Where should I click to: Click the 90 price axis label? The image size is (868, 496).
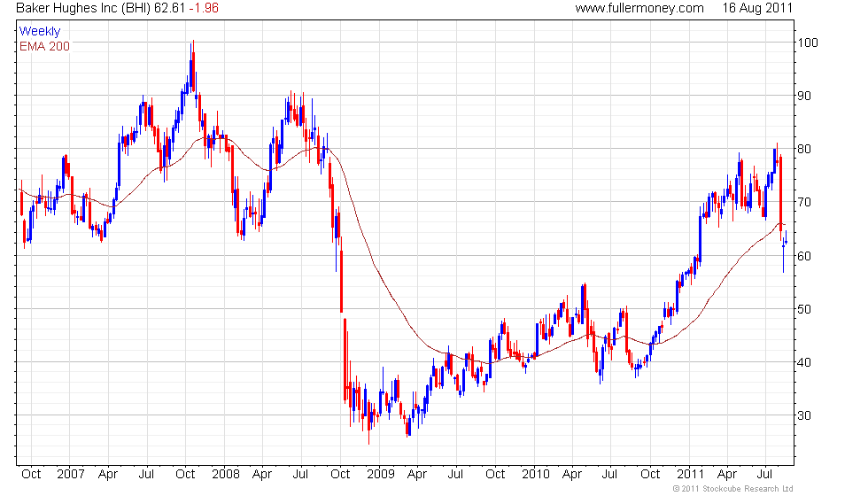tap(804, 96)
